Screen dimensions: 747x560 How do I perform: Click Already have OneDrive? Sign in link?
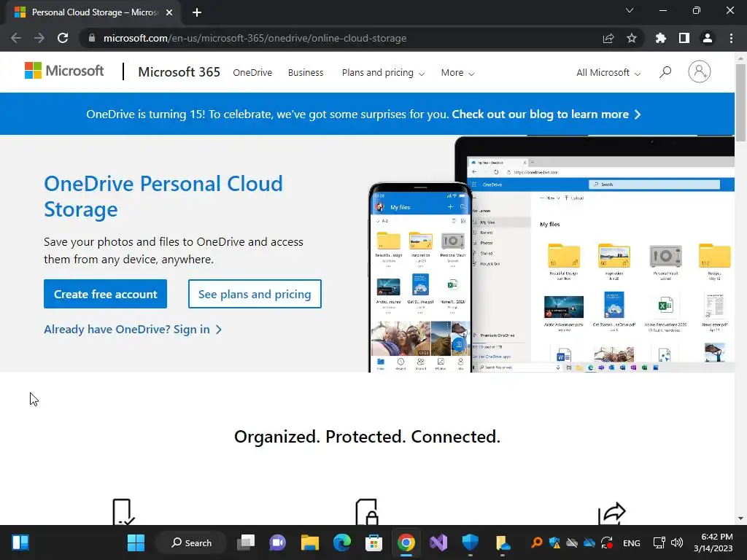coord(133,330)
